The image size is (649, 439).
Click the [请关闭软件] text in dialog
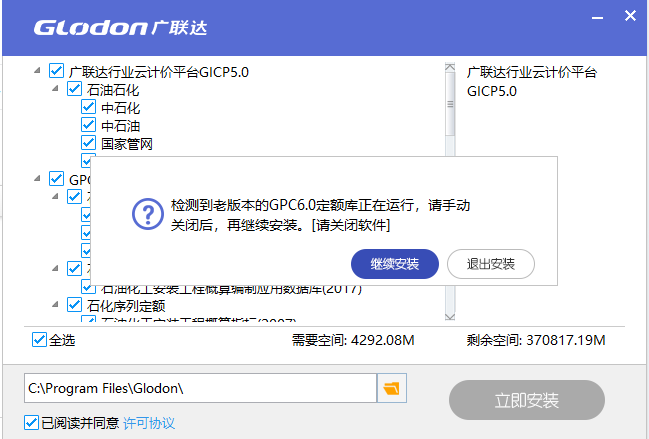pos(351,225)
